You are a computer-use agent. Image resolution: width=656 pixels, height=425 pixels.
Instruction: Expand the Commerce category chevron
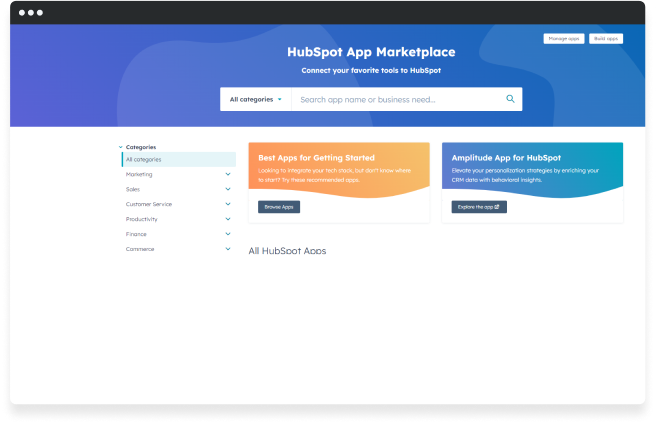(228, 249)
